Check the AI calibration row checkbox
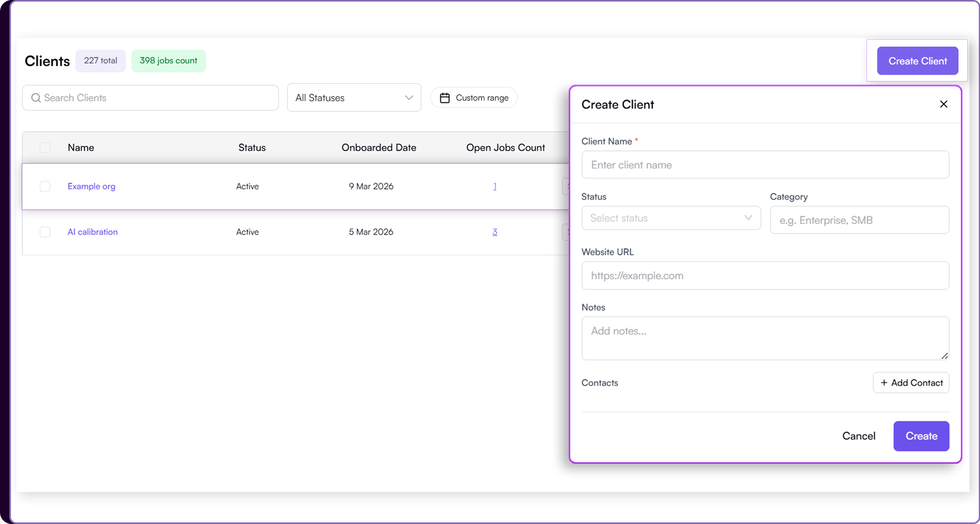The width and height of the screenshot is (980, 524). click(45, 232)
